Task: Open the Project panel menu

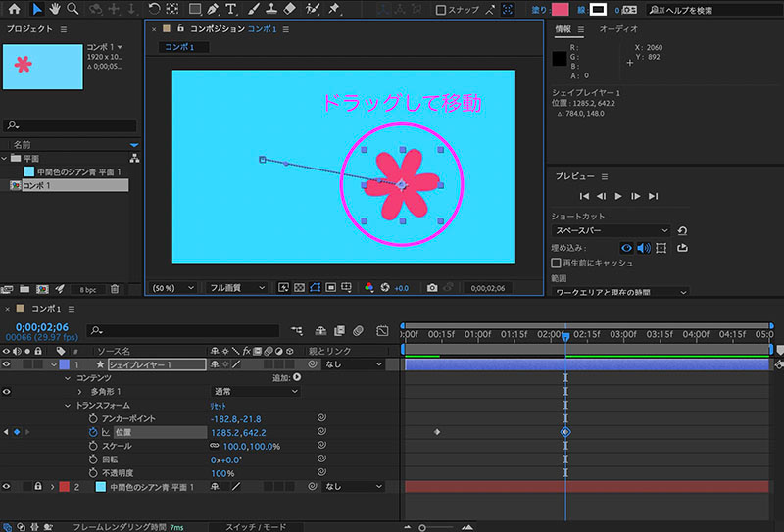Action: point(64,29)
